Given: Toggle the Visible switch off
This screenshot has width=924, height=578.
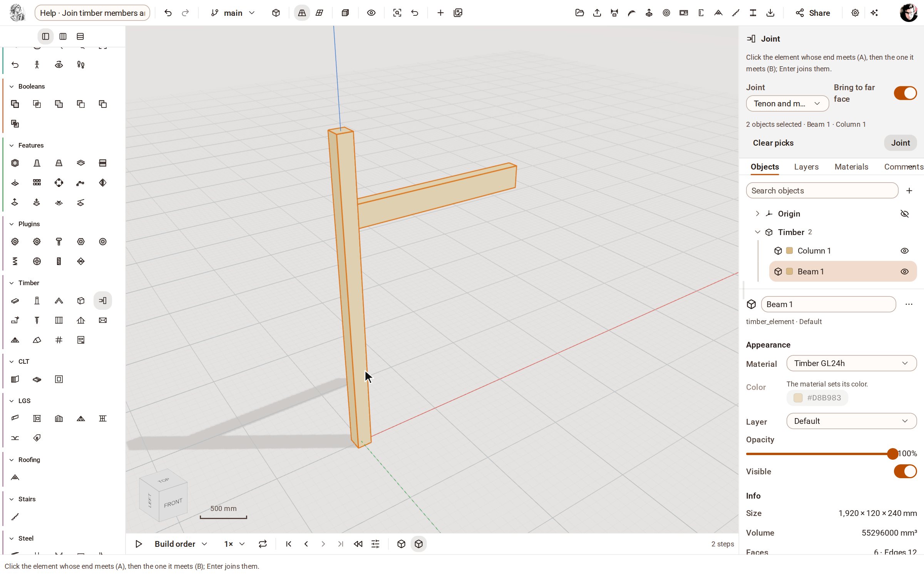Looking at the screenshot, I should point(905,471).
